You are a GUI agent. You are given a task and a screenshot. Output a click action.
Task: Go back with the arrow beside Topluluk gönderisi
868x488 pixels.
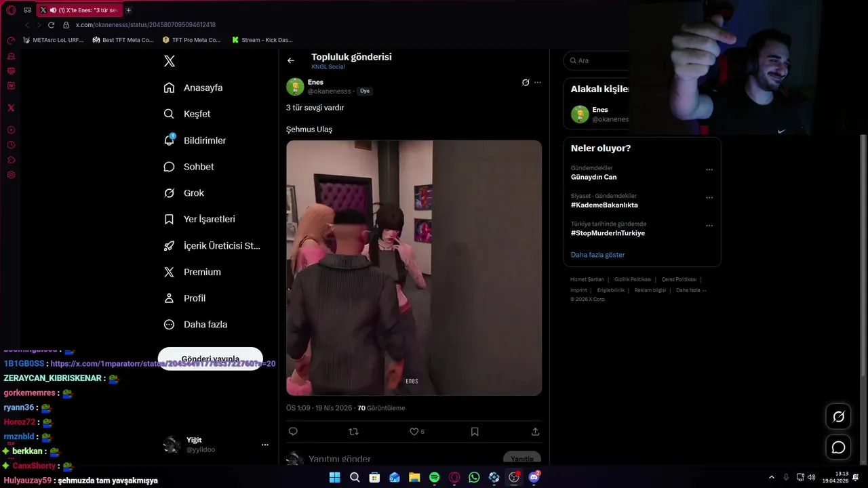click(x=291, y=60)
